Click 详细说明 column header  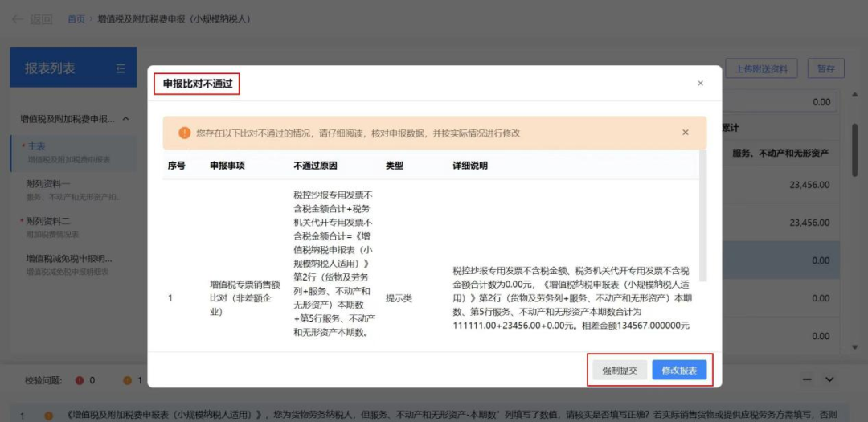[470, 166]
